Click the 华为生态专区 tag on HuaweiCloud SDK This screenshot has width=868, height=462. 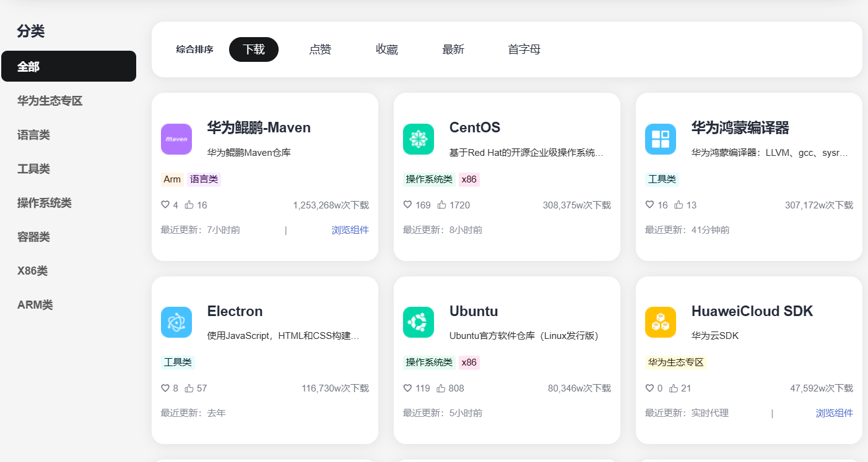click(675, 362)
